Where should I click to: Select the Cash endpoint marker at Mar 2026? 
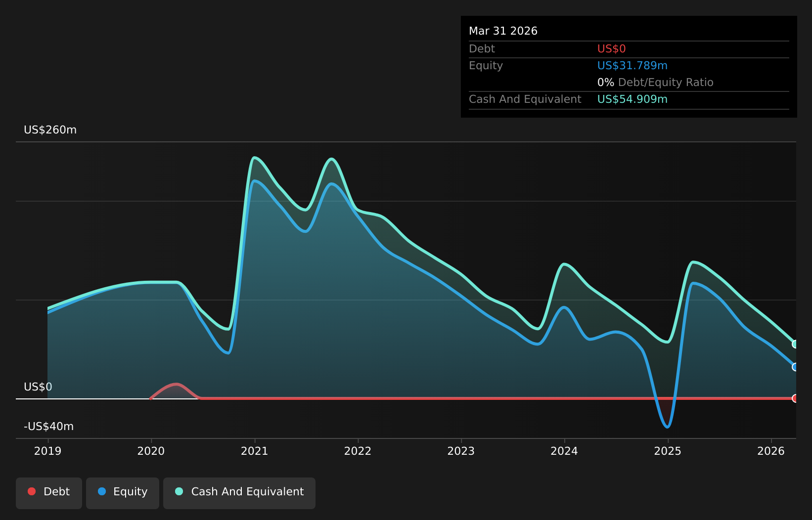[795, 344]
